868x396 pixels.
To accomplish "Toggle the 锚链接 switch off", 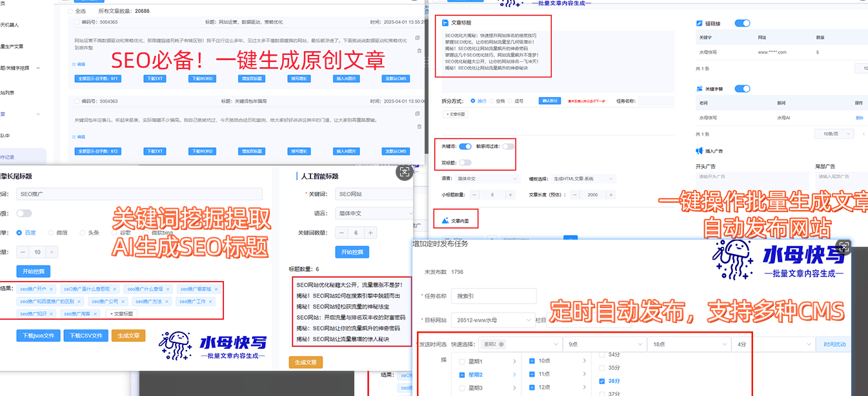I will tap(742, 23).
